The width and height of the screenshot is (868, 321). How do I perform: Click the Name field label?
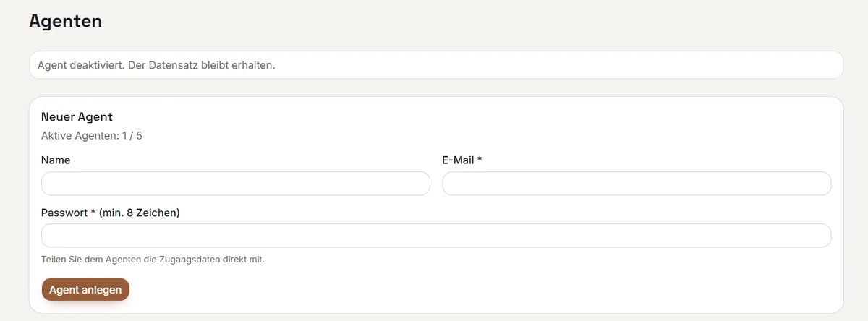56,160
